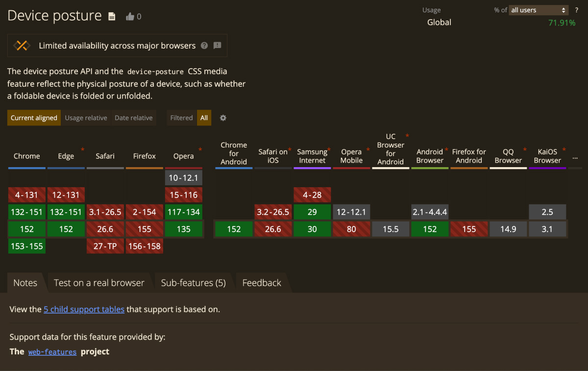Image resolution: width=588 pixels, height=371 pixels.
Task: Select UC Browser 15.5 cell
Action: click(391, 229)
